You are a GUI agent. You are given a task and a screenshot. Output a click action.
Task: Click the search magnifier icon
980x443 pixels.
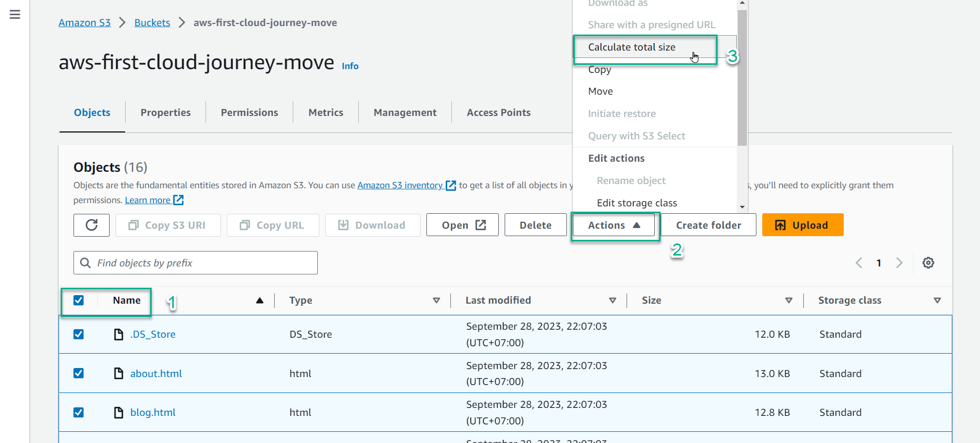[85, 263]
